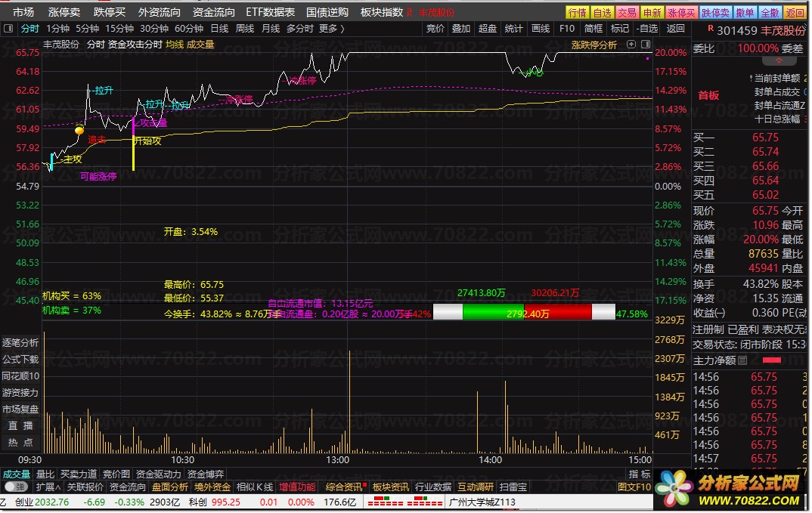This screenshot has height=513, width=812.
Task: Click the upload arrow icon near 涨跌停分析
Action: coord(631,45)
